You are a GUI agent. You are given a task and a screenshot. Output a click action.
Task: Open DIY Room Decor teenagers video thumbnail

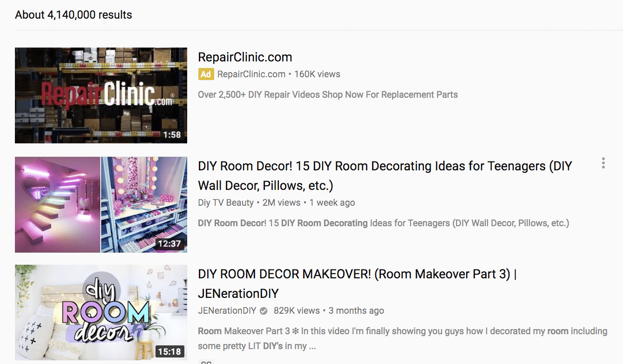tap(101, 205)
